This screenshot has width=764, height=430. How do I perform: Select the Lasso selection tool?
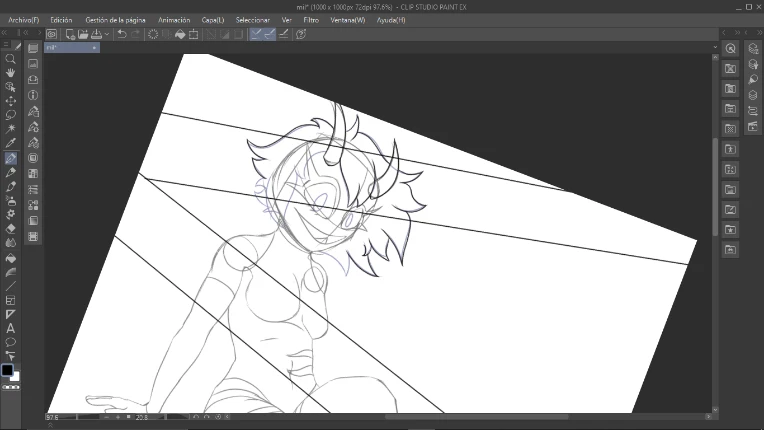(10, 115)
